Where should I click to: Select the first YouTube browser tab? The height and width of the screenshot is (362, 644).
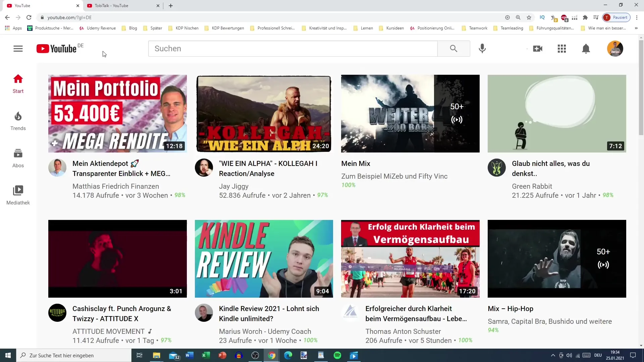[x=43, y=6]
